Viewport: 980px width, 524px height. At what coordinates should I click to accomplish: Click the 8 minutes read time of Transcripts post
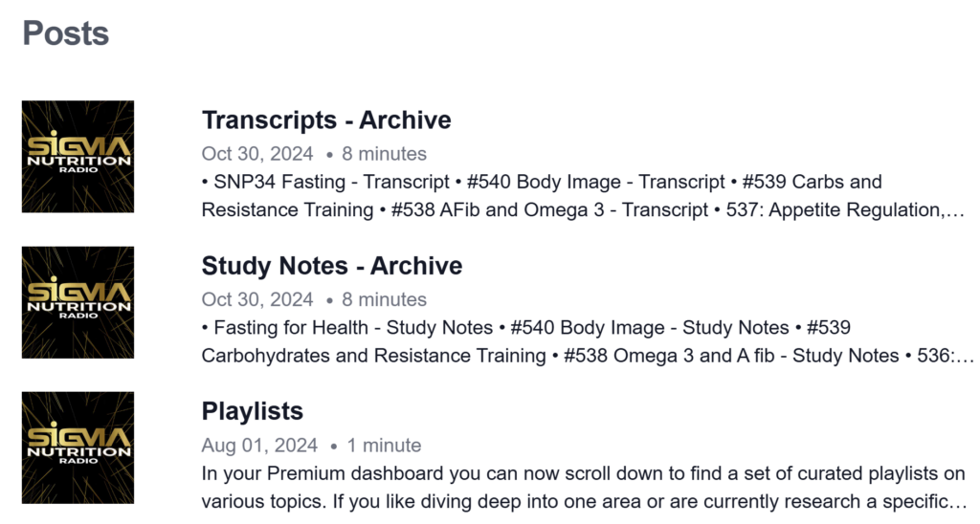pyautogui.click(x=384, y=154)
